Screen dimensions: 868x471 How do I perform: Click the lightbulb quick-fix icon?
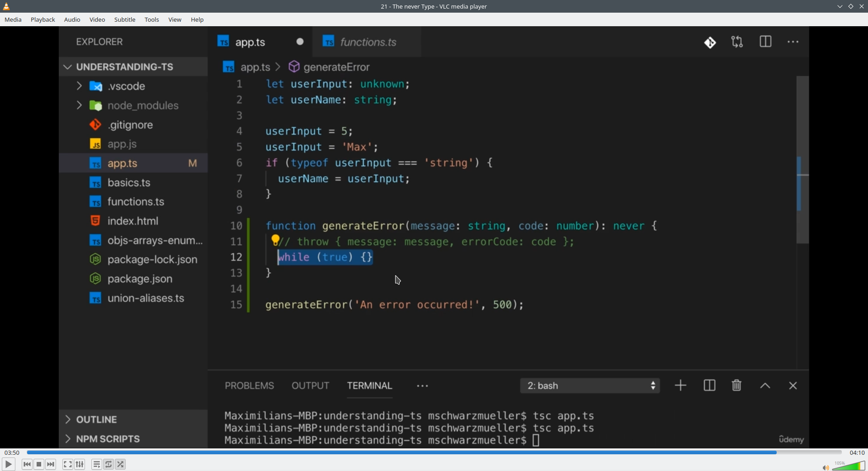pos(275,240)
